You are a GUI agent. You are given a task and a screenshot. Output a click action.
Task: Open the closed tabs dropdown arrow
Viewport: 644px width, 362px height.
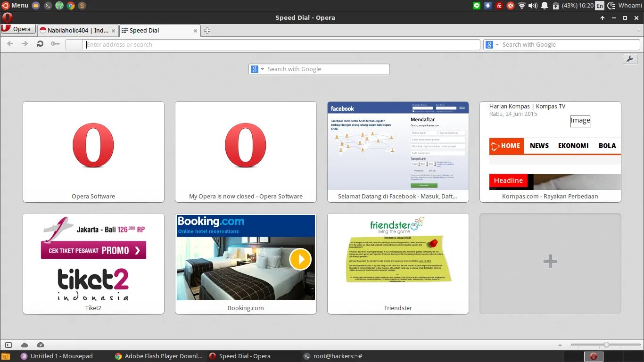click(x=639, y=30)
